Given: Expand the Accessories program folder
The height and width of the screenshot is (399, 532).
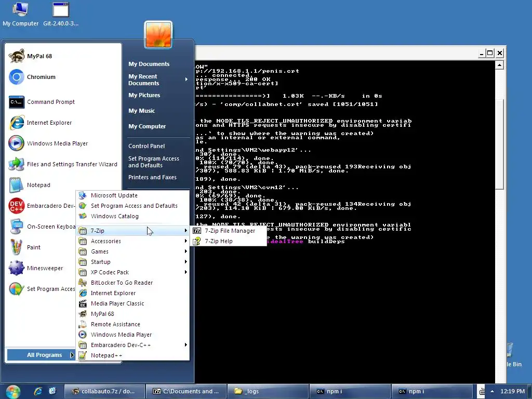Looking at the screenshot, I should click(133, 241).
